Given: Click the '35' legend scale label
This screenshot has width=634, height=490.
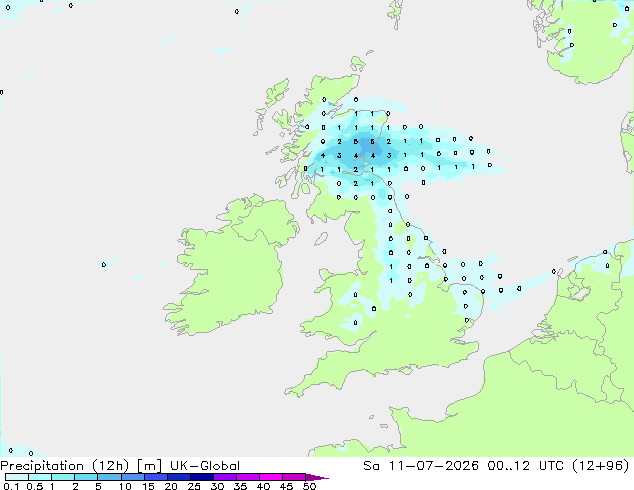Looking at the screenshot, I should [240, 486].
